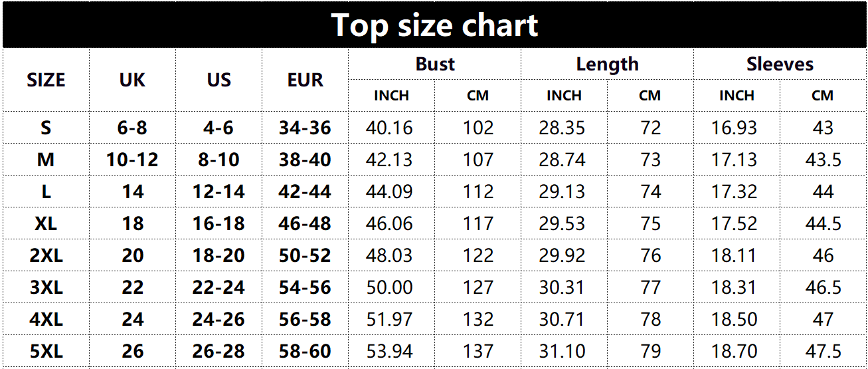Click the 'Top size chart' title banner
The height and width of the screenshot is (369, 868).
[434, 25]
